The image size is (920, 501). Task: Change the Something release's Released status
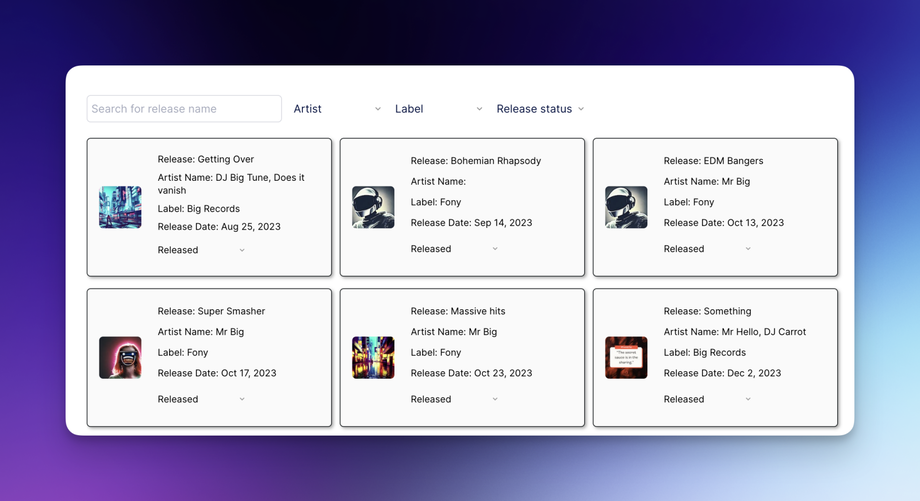click(x=707, y=399)
